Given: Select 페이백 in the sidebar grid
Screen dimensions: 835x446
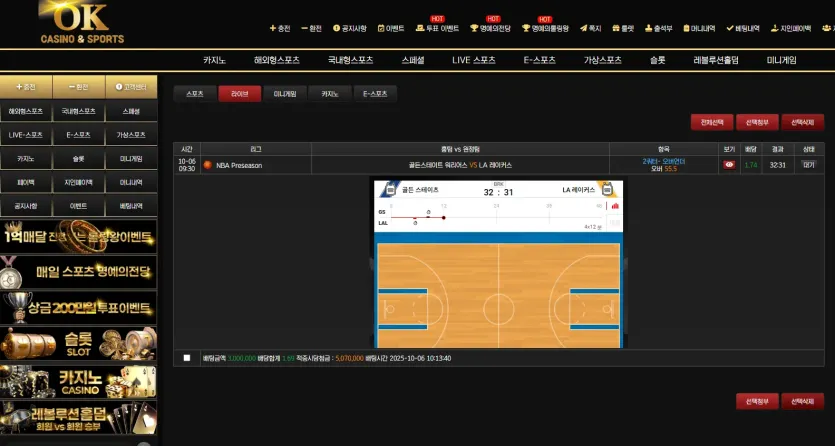Looking at the screenshot, I should point(26,183).
